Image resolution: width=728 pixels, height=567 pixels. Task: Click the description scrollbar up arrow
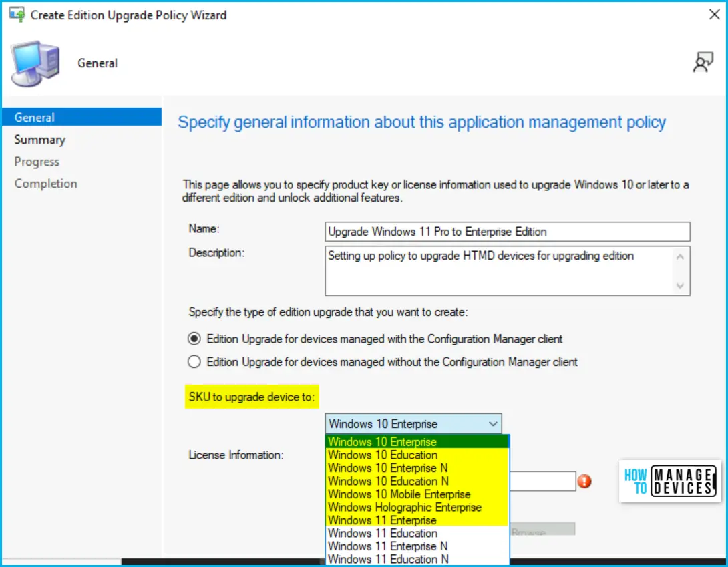coord(680,257)
